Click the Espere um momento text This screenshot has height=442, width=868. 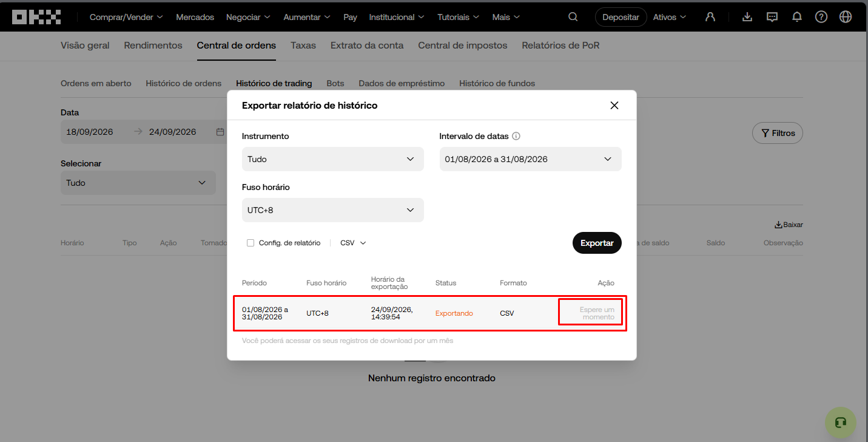click(597, 313)
